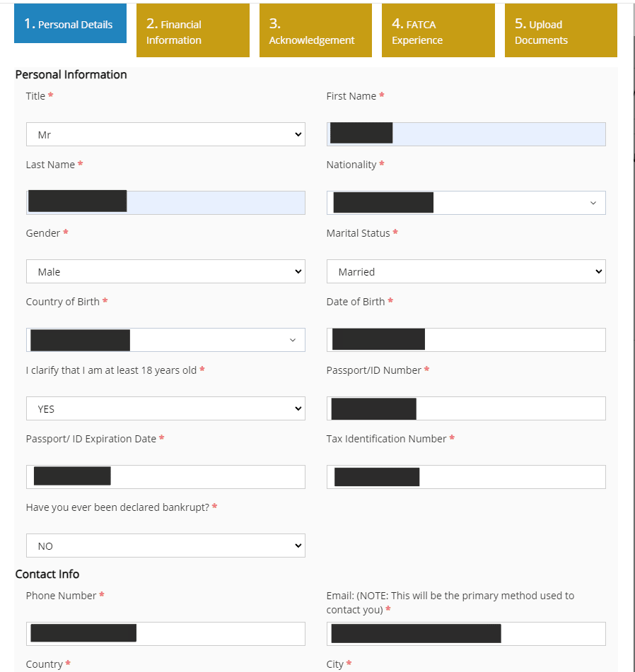The height and width of the screenshot is (672, 635).
Task: Open the Marital Status dropdown
Action: click(x=466, y=272)
